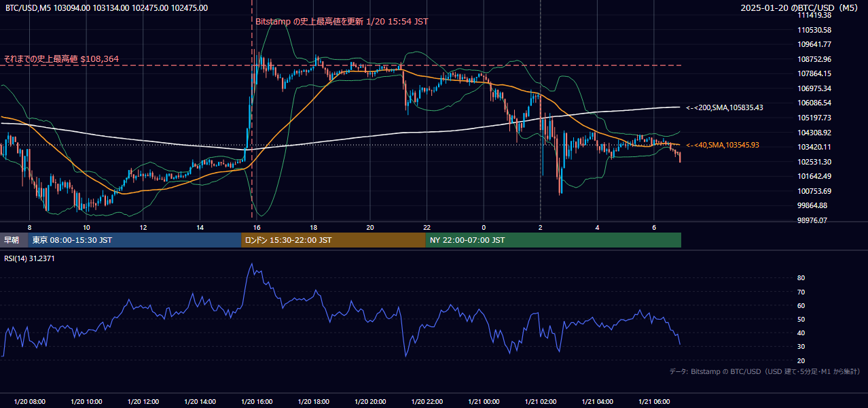Click the データ: Bitstamp の BTC/USD source note
The height and width of the screenshot is (408, 868).
(765, 371)
